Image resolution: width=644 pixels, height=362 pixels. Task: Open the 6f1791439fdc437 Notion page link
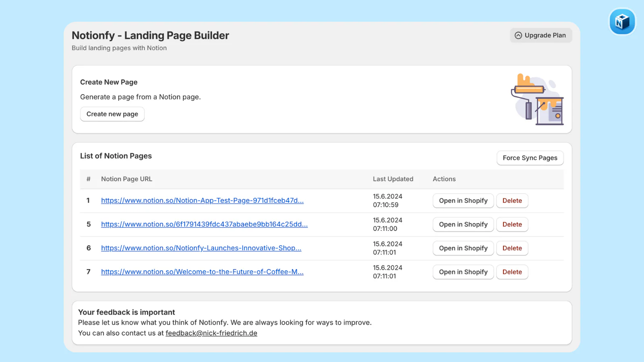pos(204,224)
